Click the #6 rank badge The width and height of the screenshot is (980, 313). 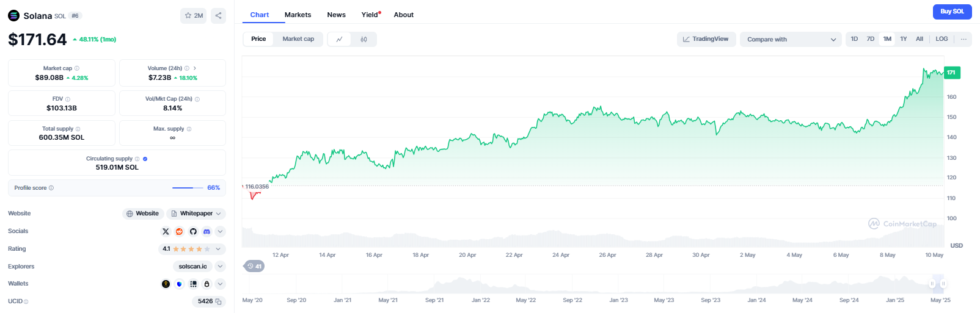tap(75, 16)
